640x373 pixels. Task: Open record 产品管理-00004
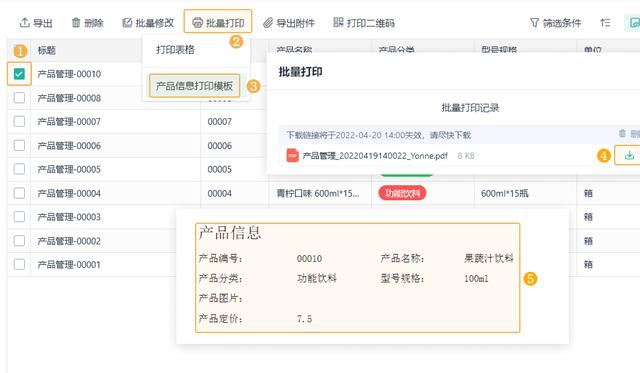tap(69, 193)
